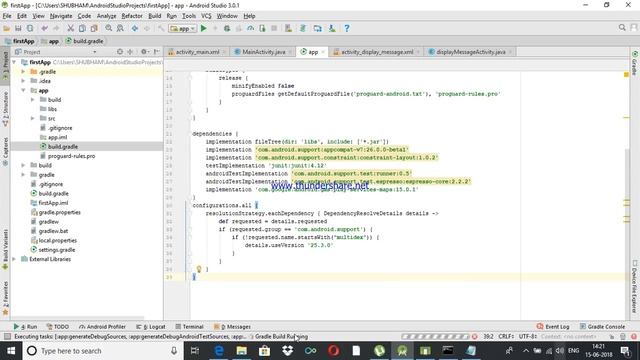640x360 pixels.
Task: Expand the .idea folder
Action: coord(23,81)
